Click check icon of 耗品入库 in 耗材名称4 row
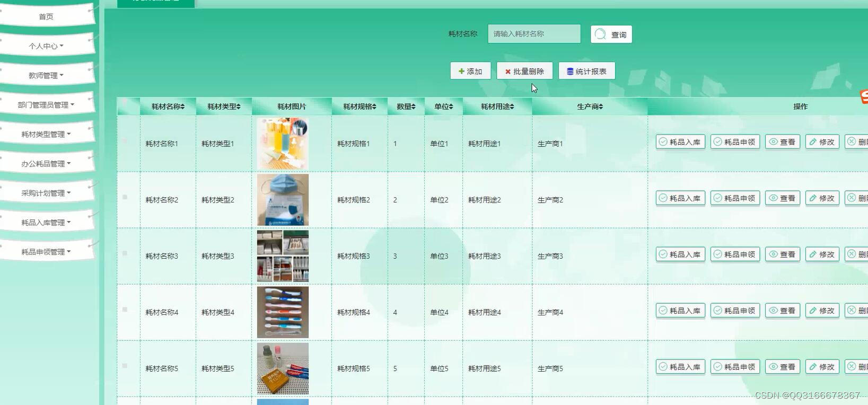The image size is (868, 405). 663,310
